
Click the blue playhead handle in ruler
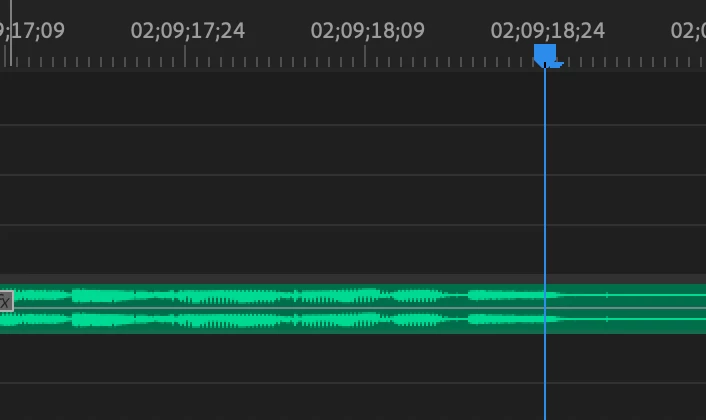coord(545,55)
